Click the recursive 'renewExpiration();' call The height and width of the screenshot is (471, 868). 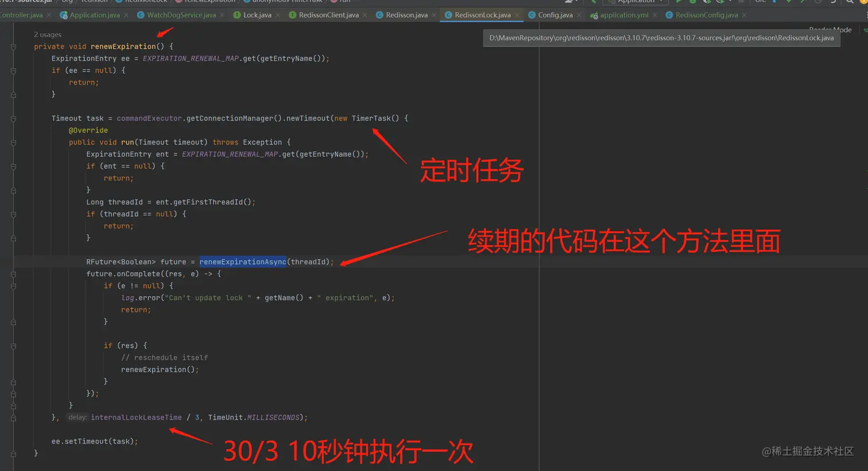click(160, 369)
